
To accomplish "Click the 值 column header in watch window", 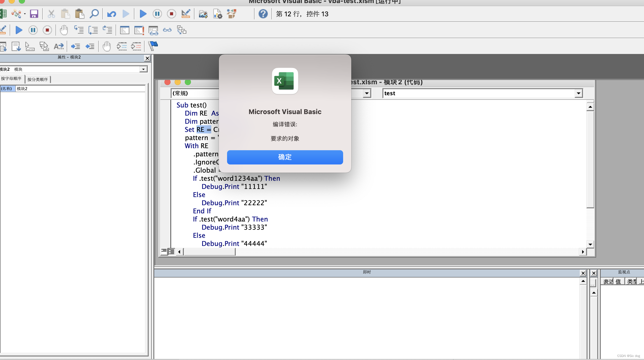I will [x=619, y=281].
